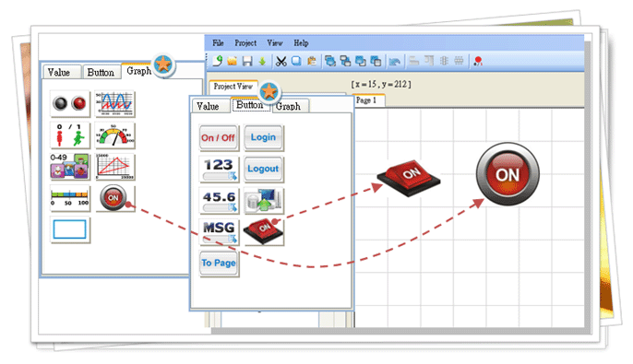Select the two LED indicator lights widget
This screenshot has width=633, height=364.
(70, 103)
